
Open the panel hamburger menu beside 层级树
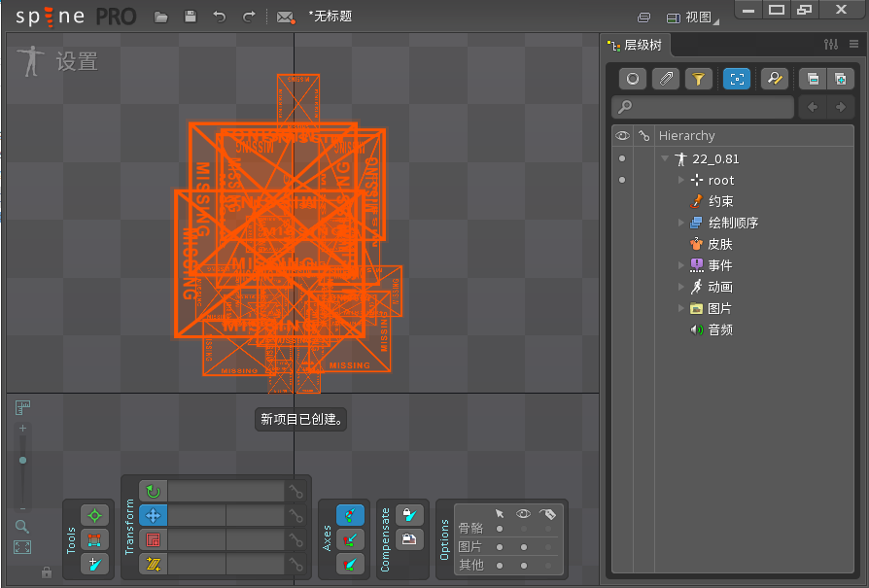[x=854, y=45]
